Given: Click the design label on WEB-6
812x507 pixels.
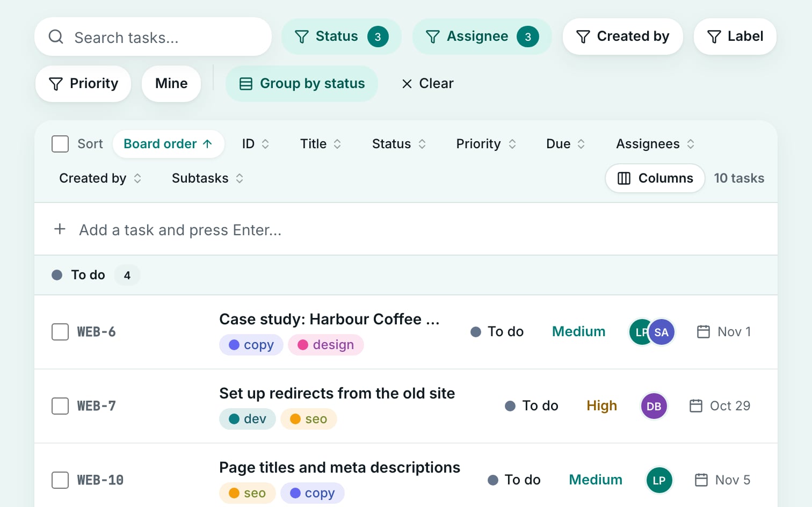Looking at the screenshot, I should [x=326, y=345].
